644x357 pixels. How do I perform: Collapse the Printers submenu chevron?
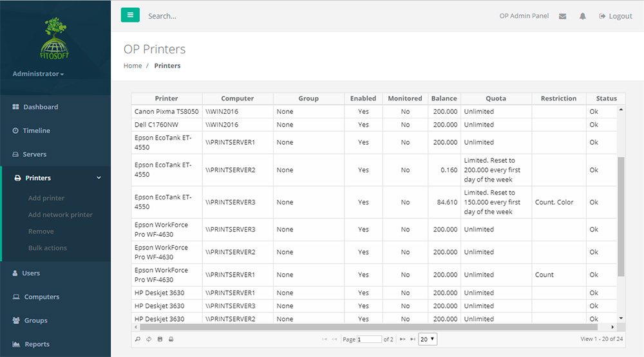pos(99,178)
